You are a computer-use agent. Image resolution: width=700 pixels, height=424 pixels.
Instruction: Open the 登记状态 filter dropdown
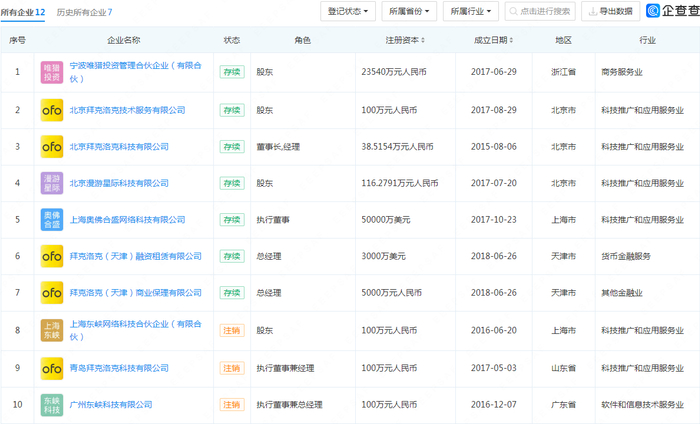pyautogui.click(x=349, y=11)
